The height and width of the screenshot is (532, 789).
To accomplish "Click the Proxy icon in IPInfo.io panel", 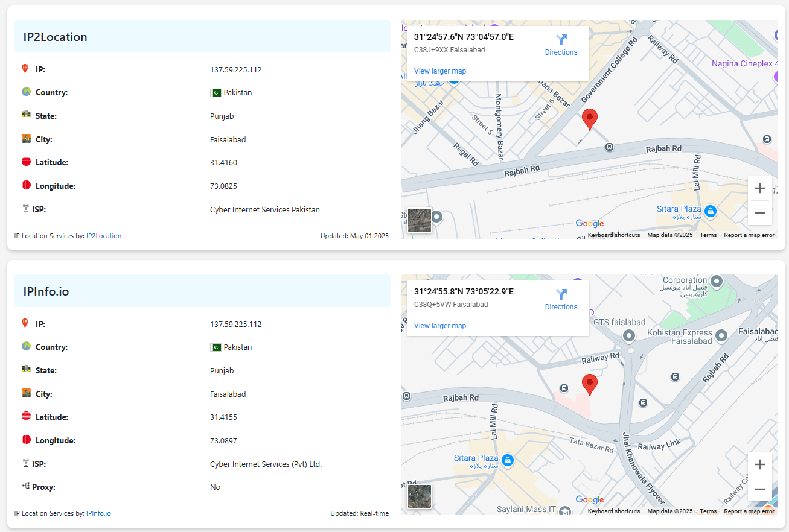I will 26,486.
